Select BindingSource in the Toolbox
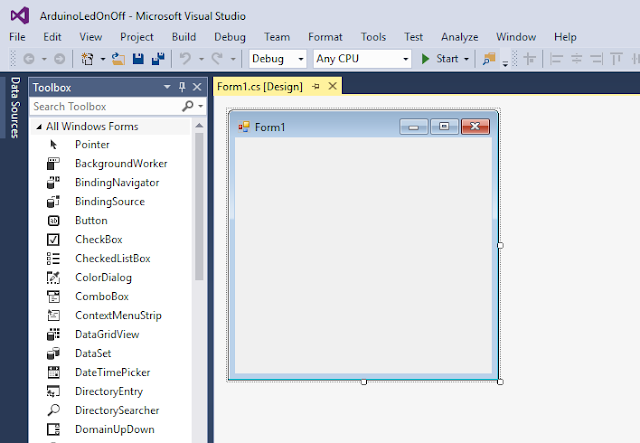640x443 pixels. tap(111, 201)
